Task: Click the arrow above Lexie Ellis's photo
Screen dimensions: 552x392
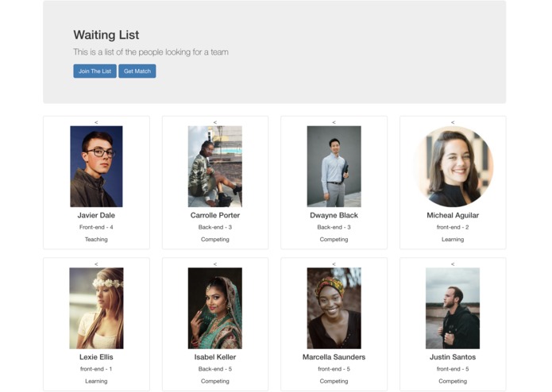Action: pyautogui.click(x=96, y=264)
